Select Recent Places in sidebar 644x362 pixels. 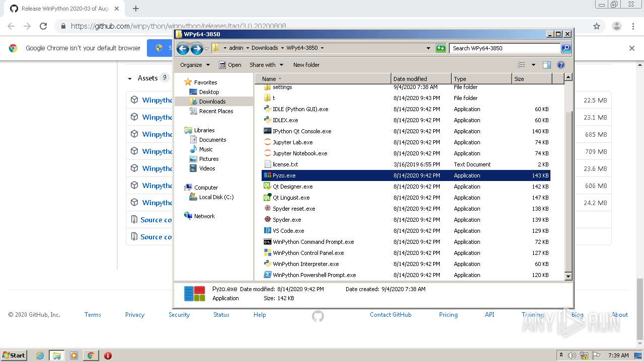(x=216, y=111)
